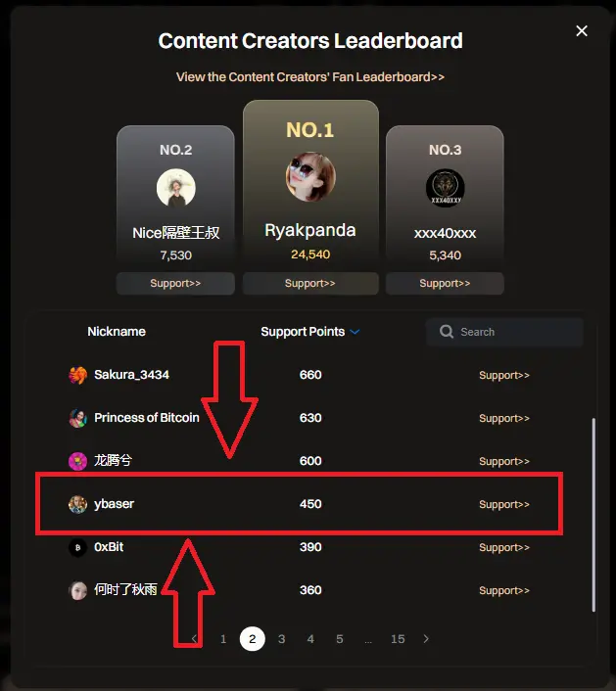Go to previous page with left chevron

point(194,638)
